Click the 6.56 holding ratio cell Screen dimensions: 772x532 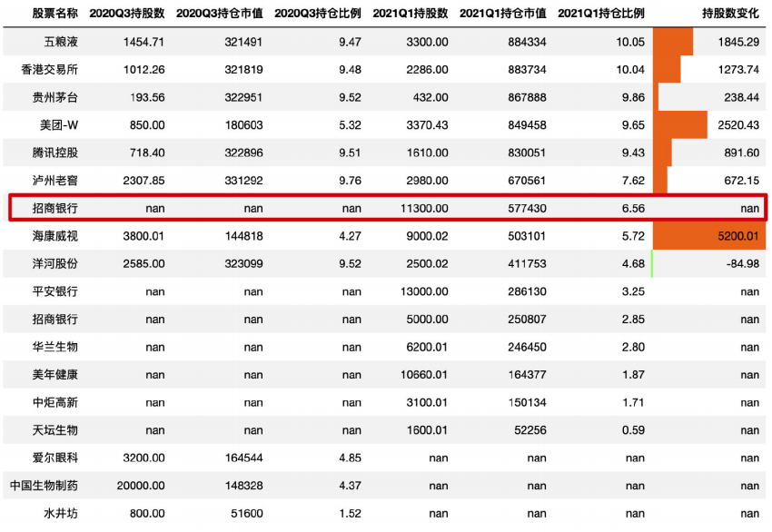(633, 208)
